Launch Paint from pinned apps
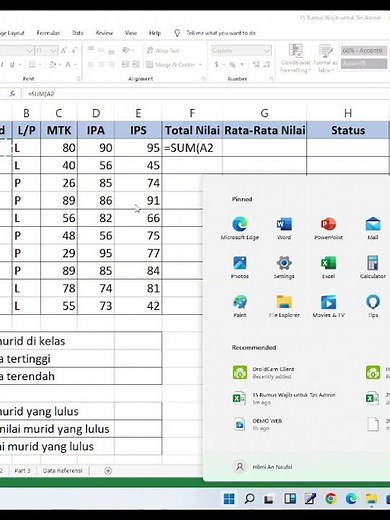 [x=240, y=306]
